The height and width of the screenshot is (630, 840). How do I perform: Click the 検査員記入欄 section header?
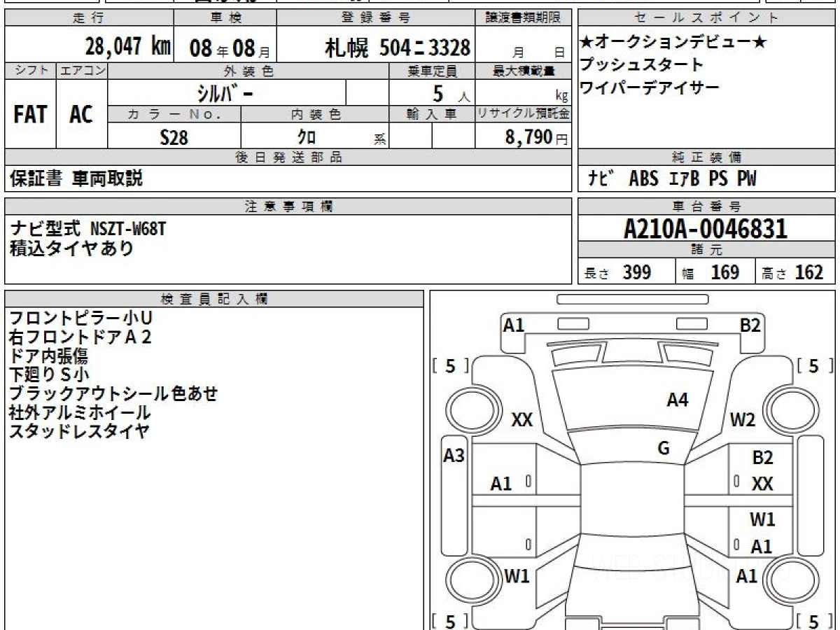pyautogui.click(x=213, y=299)
